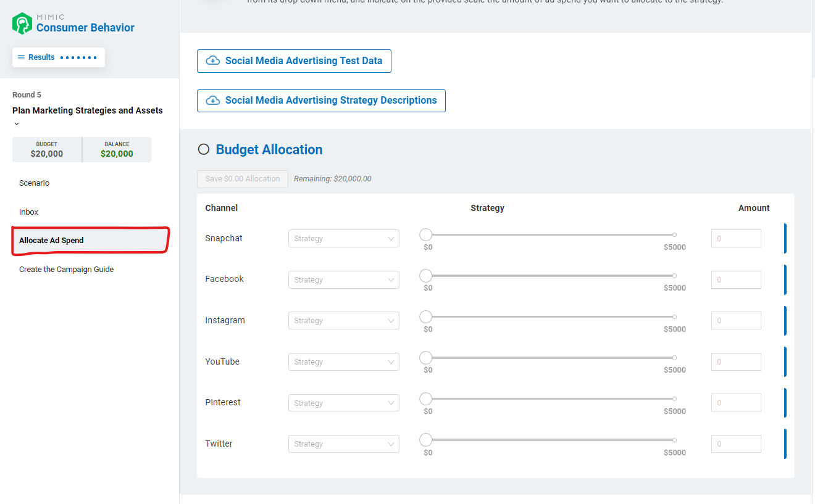Collapse the Plan Marketing Strategies chevron

coord(17,124)
